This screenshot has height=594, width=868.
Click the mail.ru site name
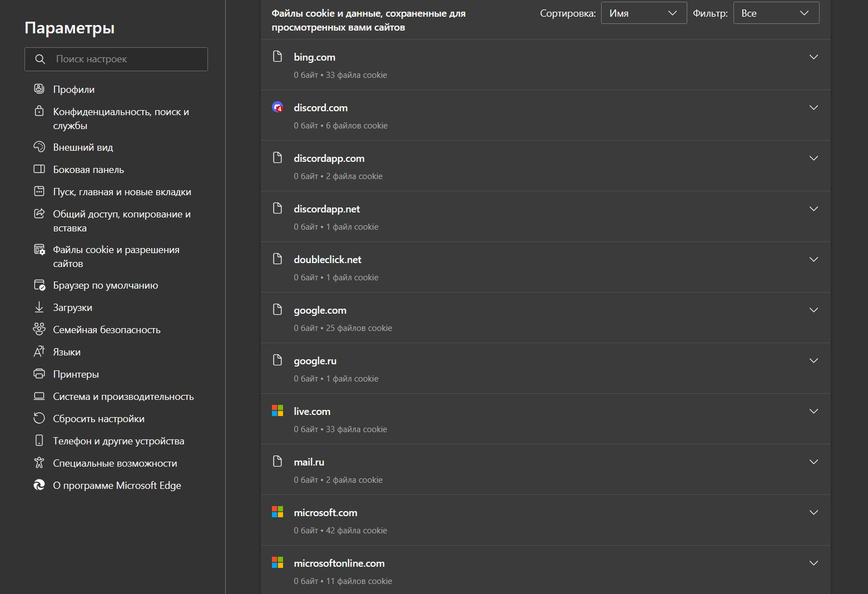tap(309, 462)
